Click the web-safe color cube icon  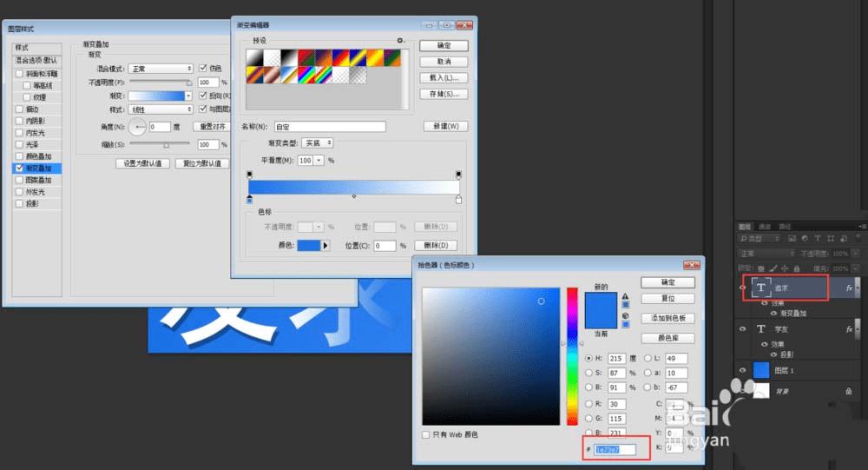(x=625, y=315)
